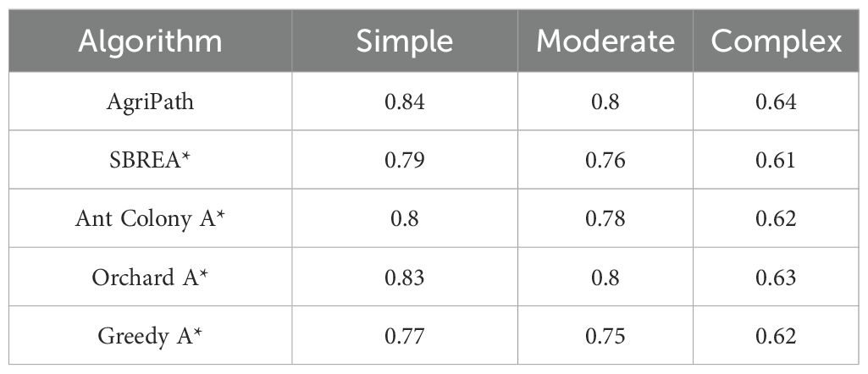This screenshot has height=374, width=868.
Task: Select the Orchard A* row label
Action: pos(150,277)
